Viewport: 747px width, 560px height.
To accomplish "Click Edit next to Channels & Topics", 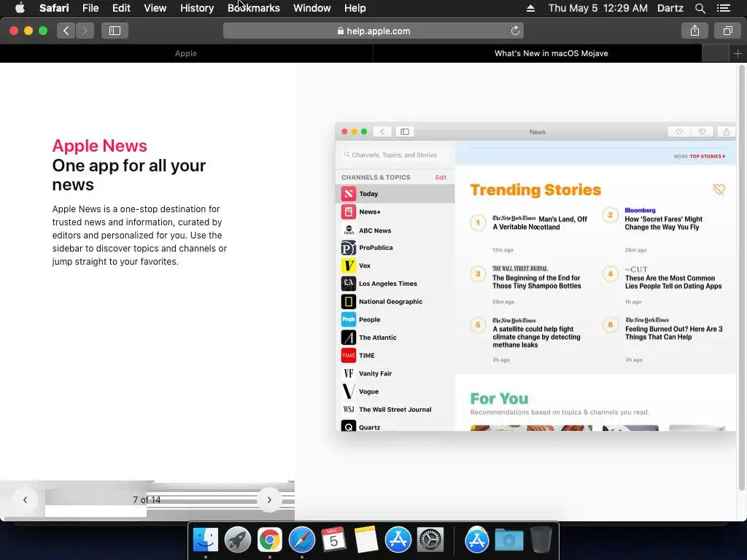I will 441,177.
